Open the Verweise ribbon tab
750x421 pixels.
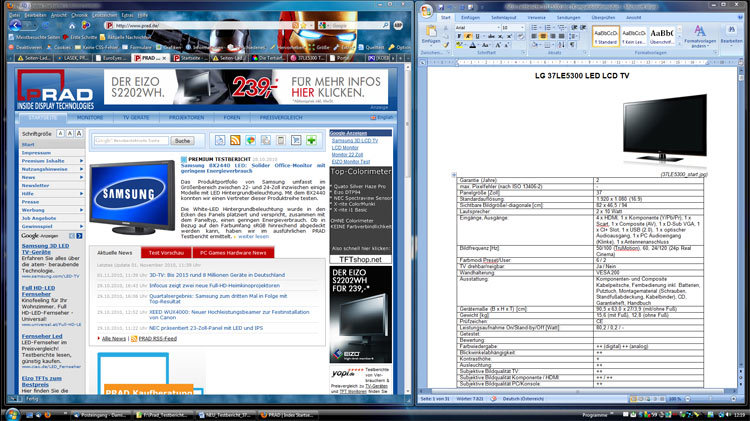pos(536,17)
